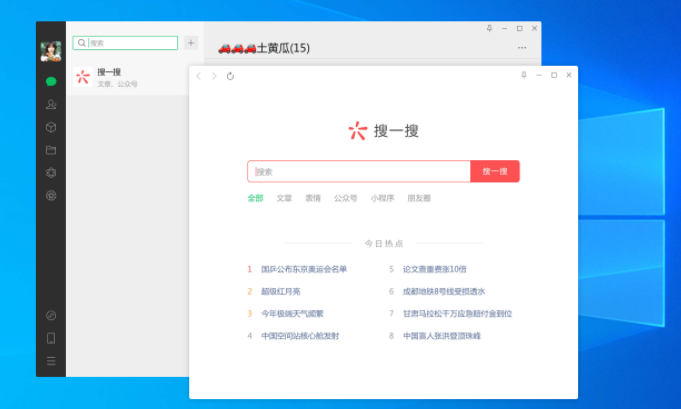Close the WeChat main window
Image resolution: width=681 pixels, height=409 pixels.
[x=535, y=28]
